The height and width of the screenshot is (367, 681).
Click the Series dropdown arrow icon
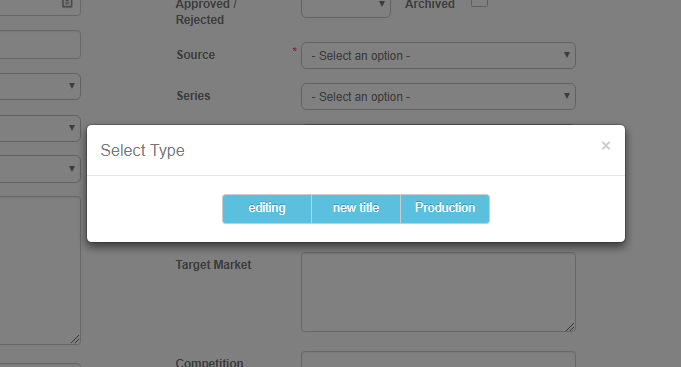566,96
